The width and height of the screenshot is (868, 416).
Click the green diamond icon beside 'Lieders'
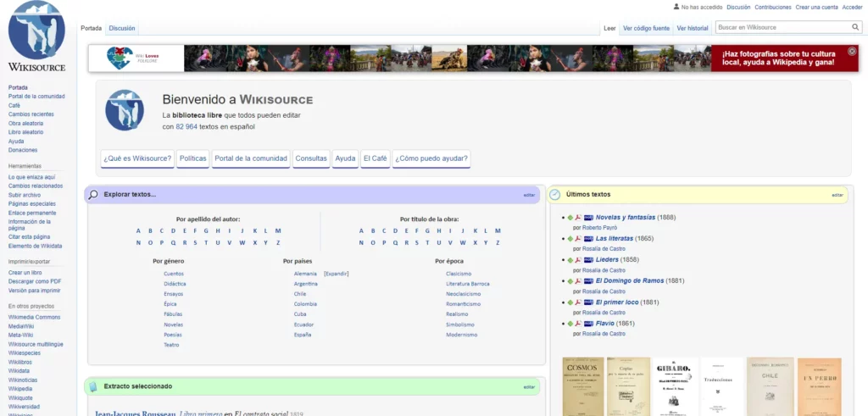[x=570, y=260]
